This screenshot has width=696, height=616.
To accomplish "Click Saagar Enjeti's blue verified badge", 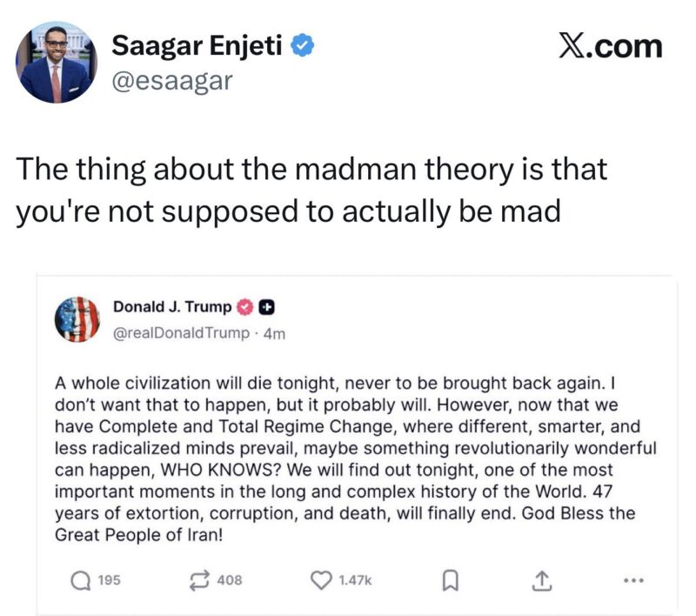I will (301, 47).
